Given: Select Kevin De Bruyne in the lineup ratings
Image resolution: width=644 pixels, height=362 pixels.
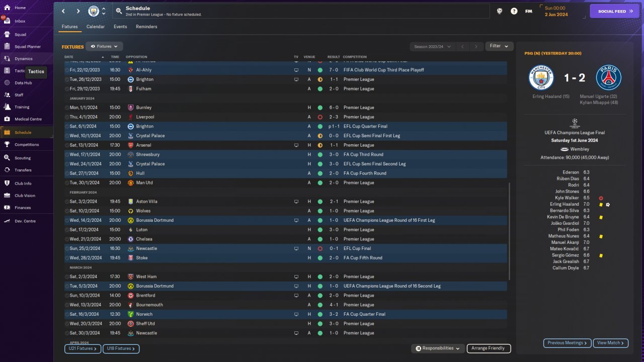Looking at the screenshot, I should pos(562,217).
